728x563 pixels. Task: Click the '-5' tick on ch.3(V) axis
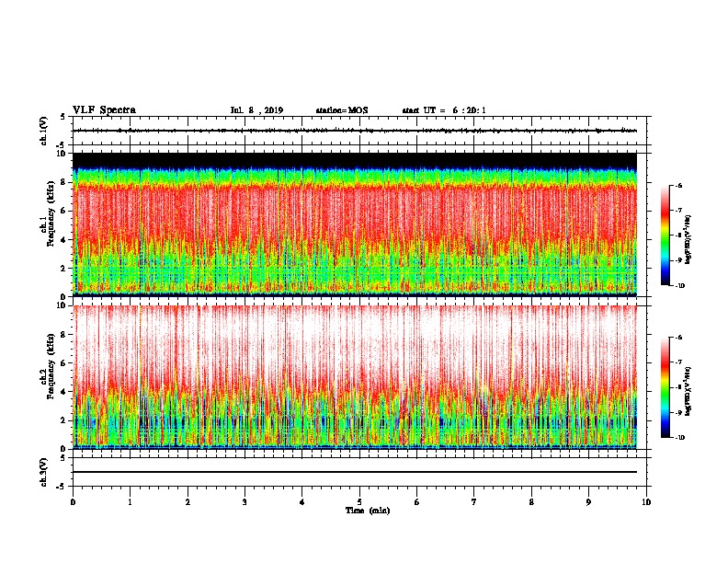coord(63,487)
